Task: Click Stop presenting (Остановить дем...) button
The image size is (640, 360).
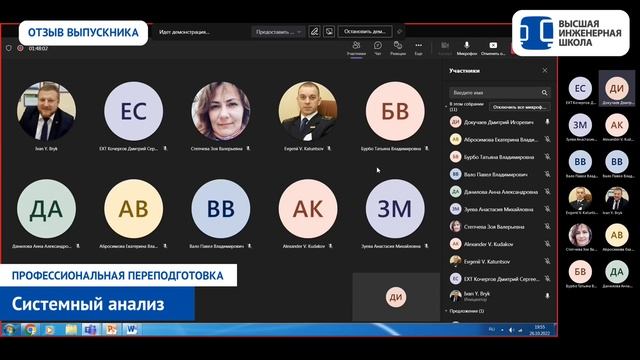Action: click(x=365, y=31)
